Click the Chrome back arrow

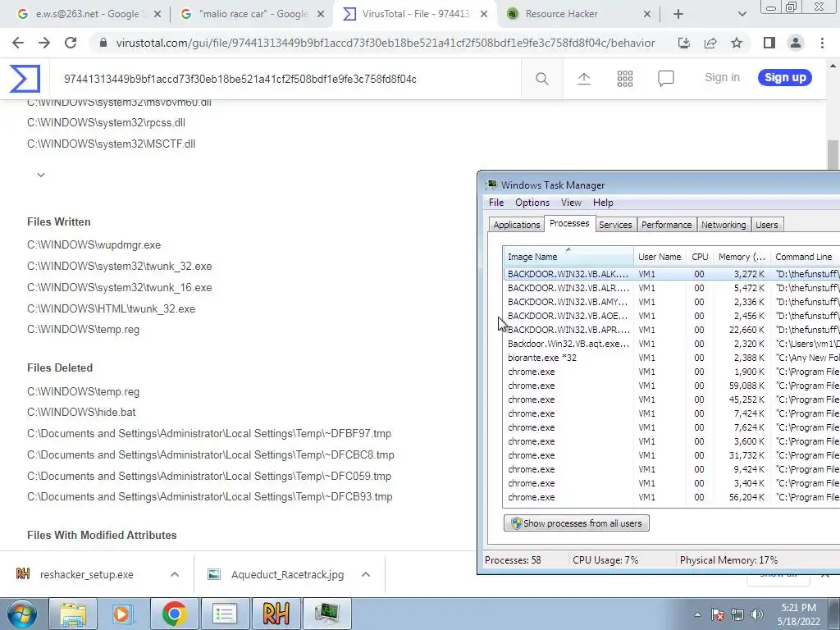coord(18,43)
